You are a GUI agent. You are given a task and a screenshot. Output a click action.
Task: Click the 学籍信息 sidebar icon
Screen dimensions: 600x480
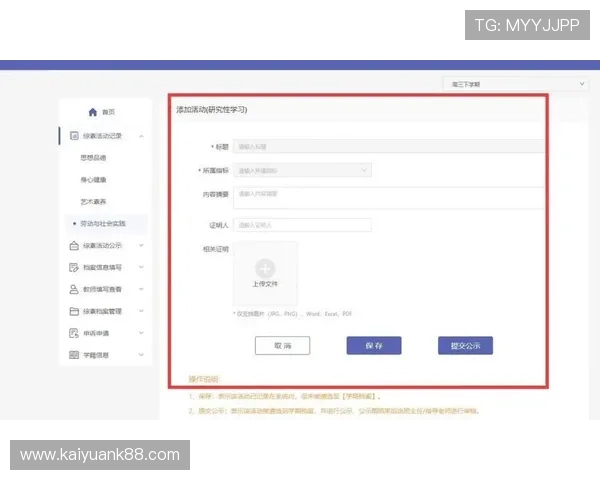pos(74,355)
